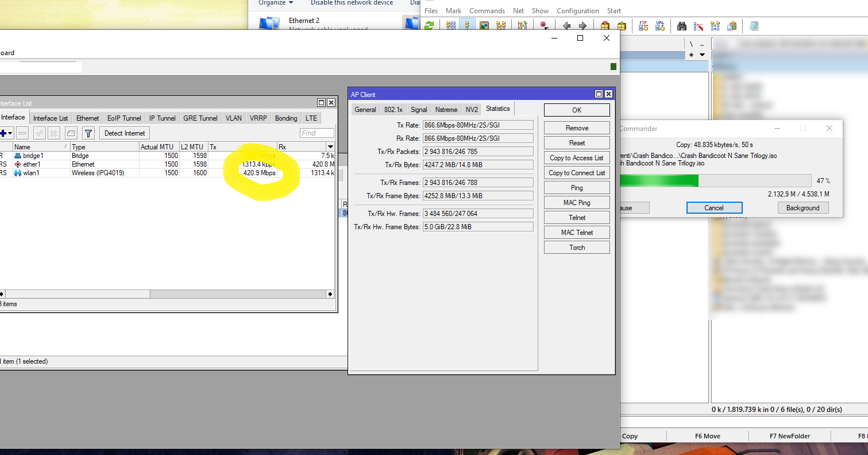Open the Commands menu in Total Commander
The image size is (868, 455).
(x=487, y=11)
